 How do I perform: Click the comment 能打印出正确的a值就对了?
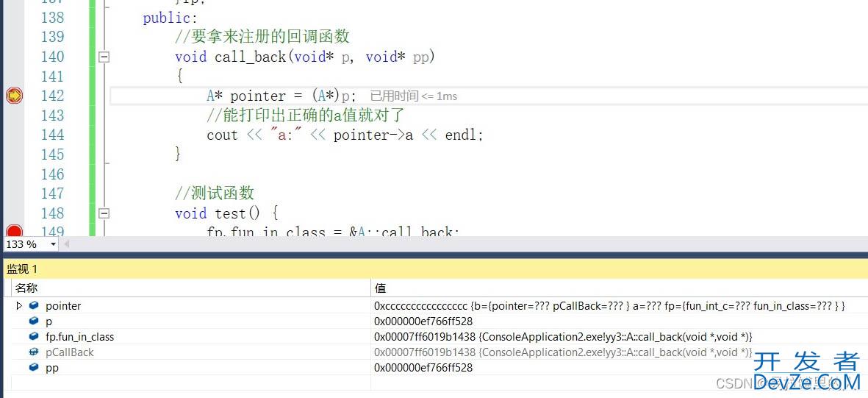306,116
